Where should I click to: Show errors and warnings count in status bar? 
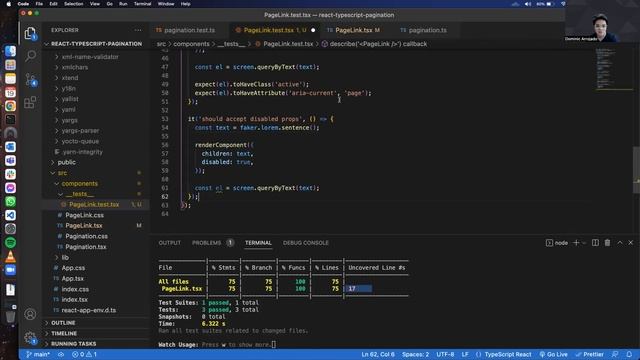tap(84, 354)
